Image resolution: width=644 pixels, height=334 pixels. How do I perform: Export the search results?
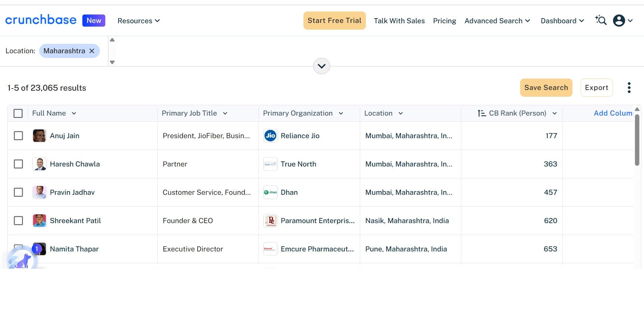click(x=596, y=88)
